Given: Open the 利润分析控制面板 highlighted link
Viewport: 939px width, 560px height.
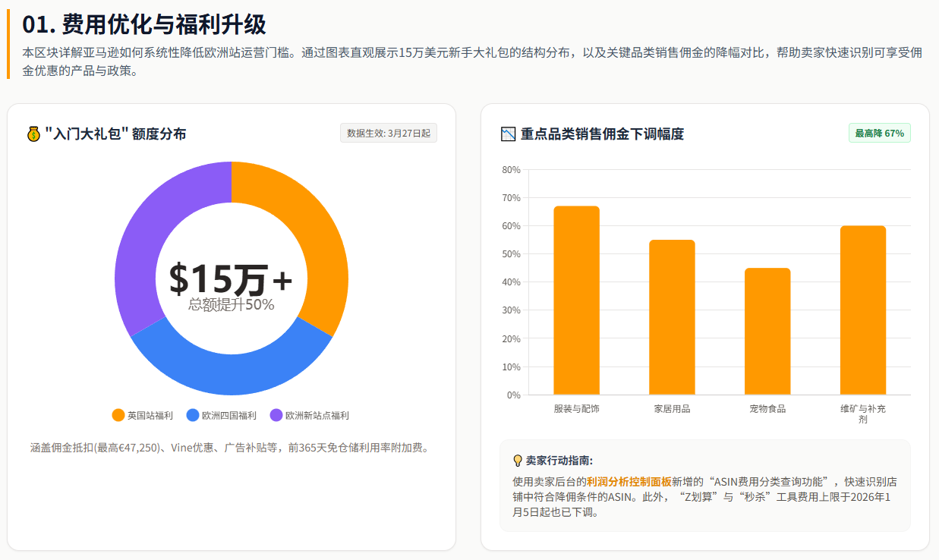Looking at the screenshot, I should pyautogui.click(x=629, y=482).
